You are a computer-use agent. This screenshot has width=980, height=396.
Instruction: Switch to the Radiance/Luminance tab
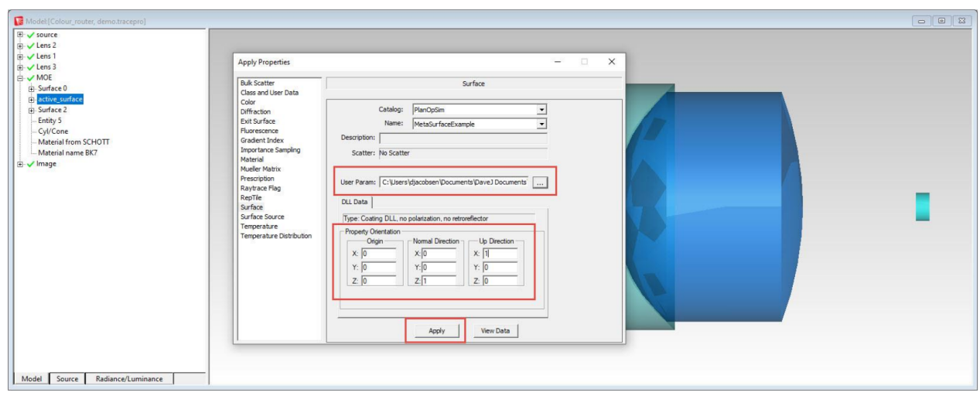(x=129, y=379)
